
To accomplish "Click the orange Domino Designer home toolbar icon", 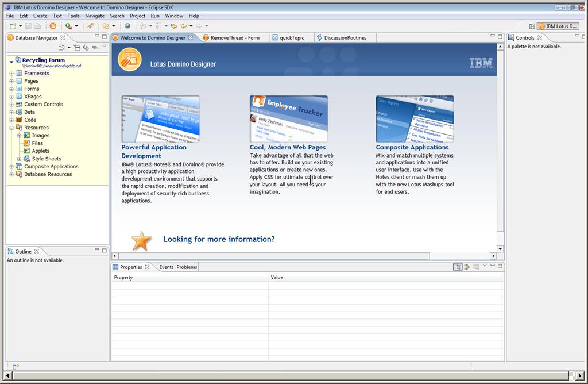I will [x=53, y=26].
